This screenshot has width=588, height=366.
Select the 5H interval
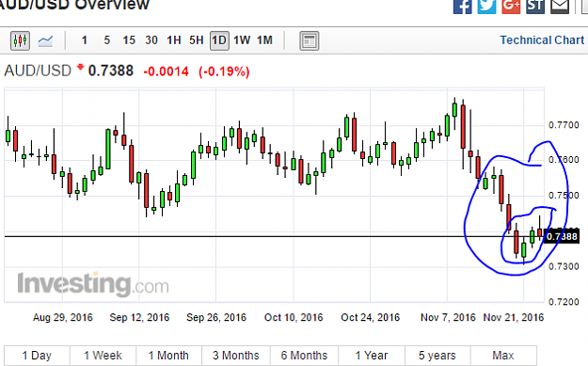point(196,40)
